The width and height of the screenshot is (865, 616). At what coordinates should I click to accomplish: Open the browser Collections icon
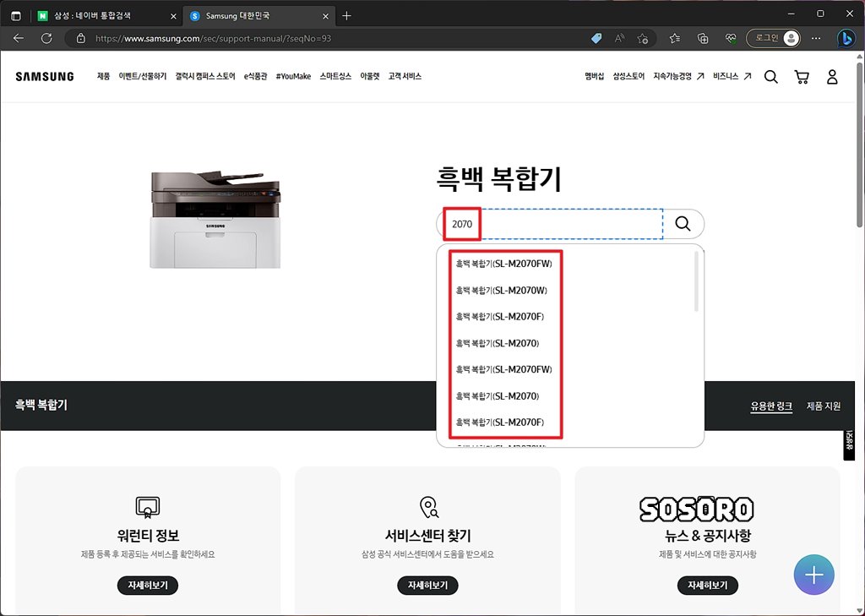click(x=703, y=39)
